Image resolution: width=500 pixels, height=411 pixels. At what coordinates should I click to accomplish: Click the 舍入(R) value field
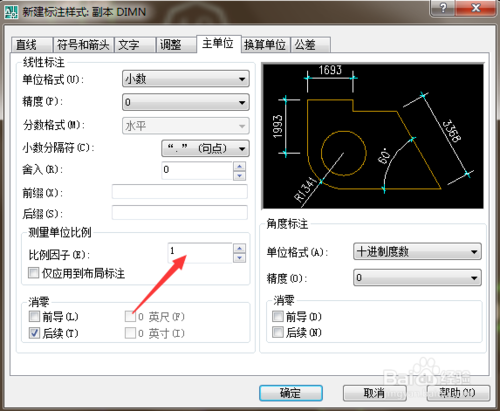click(197, 170)
